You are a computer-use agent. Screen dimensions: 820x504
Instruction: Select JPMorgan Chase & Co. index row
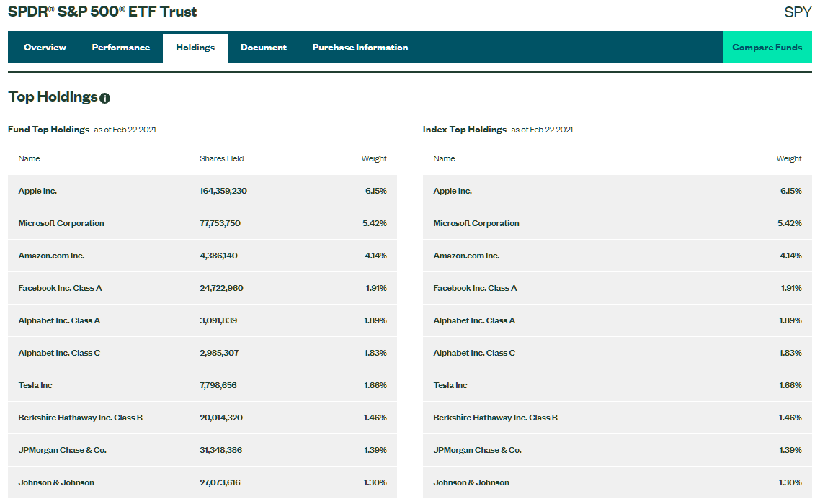point(477,450)
